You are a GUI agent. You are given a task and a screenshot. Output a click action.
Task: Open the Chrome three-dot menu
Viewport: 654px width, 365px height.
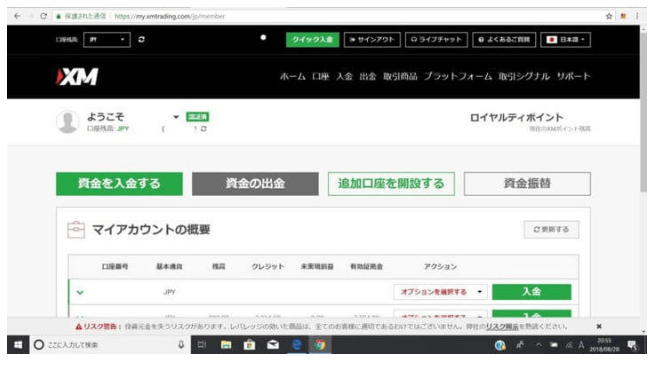coord(637,16)
